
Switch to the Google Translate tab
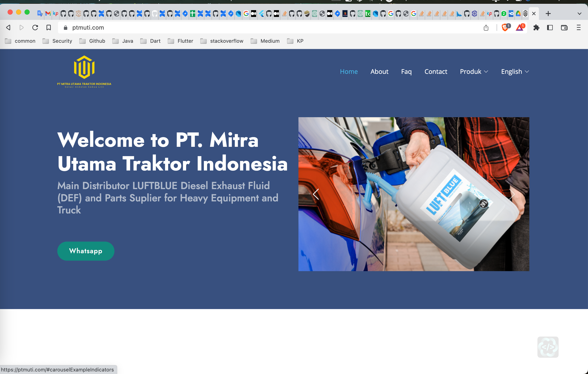coord(40,14)
